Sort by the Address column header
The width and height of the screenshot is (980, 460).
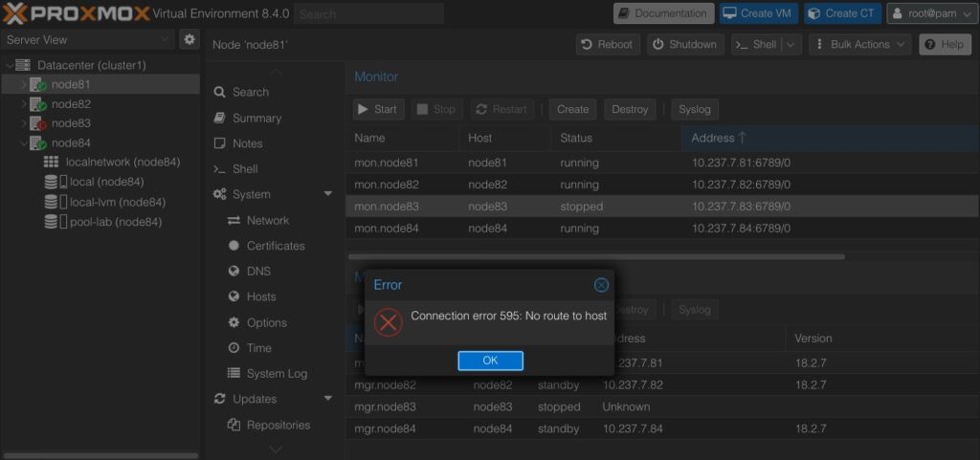(x=831, y=138)
